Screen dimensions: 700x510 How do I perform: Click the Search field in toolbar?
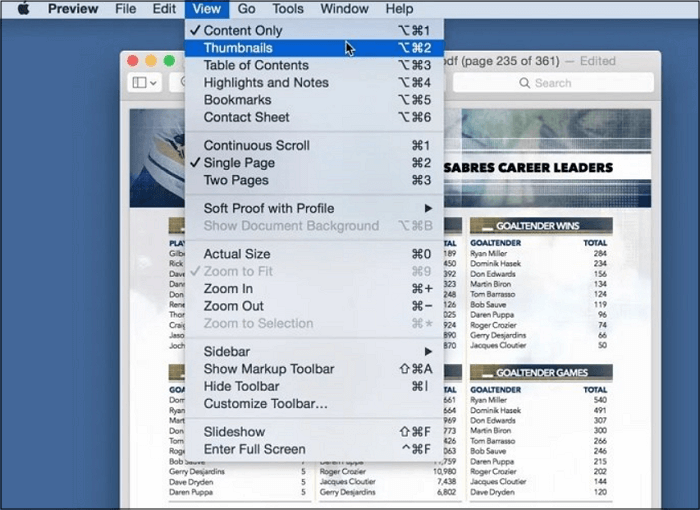[553, 83]
